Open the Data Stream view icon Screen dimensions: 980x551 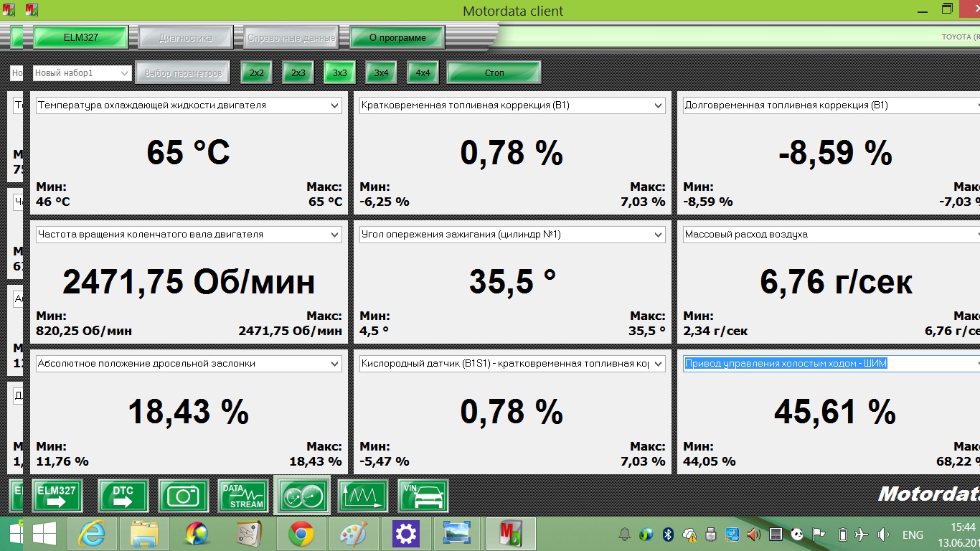pos(243,496)
